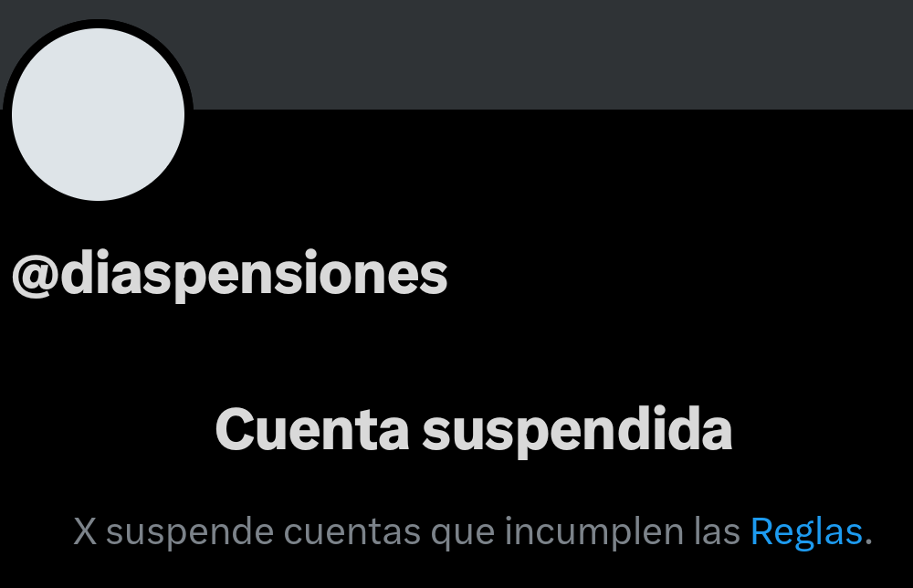Click the letter X in suspension notice
913x588 pixels.
[85, 531]
